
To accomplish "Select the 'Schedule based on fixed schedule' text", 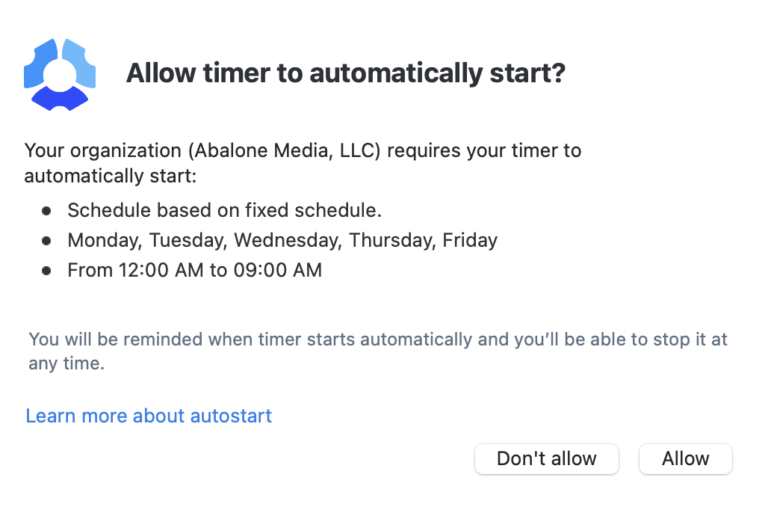I will [225, 210].
